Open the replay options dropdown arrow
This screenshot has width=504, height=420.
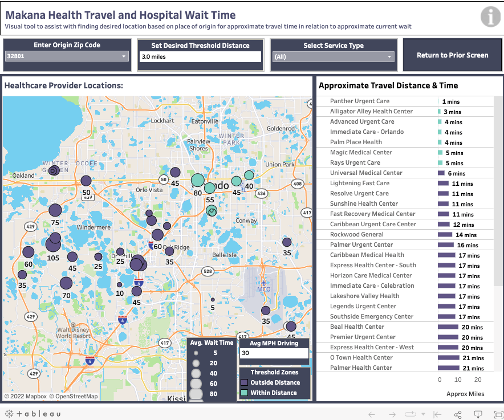pyautogui.click(x=423, y=414)
